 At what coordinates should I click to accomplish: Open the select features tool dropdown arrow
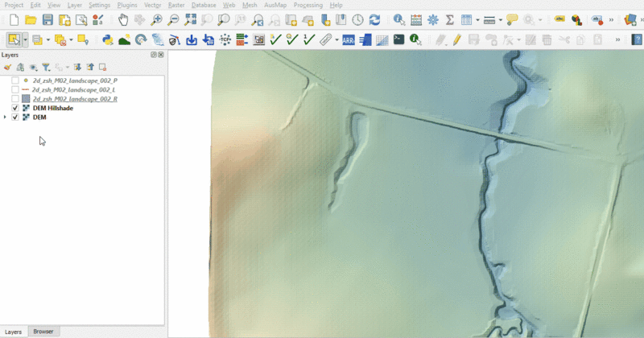pos(26,39)
